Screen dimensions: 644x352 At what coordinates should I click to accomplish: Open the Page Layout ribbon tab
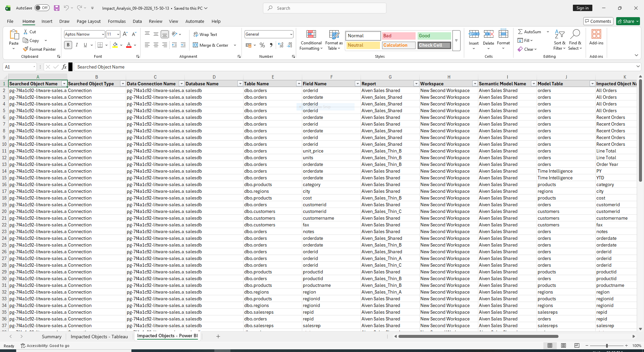pyautogui.click(x=89, y=21)
